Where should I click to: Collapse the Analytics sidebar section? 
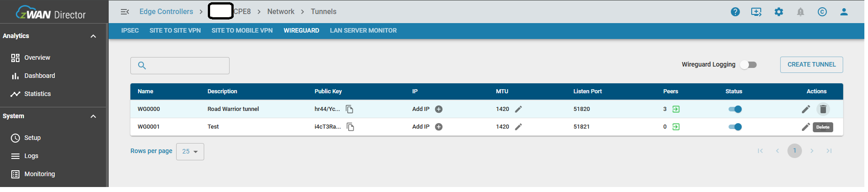pyautogui.click(x=93, y=36)
